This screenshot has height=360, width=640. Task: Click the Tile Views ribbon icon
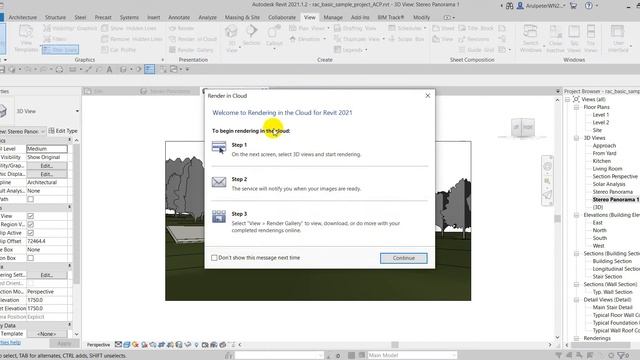[x=591, y=38]
